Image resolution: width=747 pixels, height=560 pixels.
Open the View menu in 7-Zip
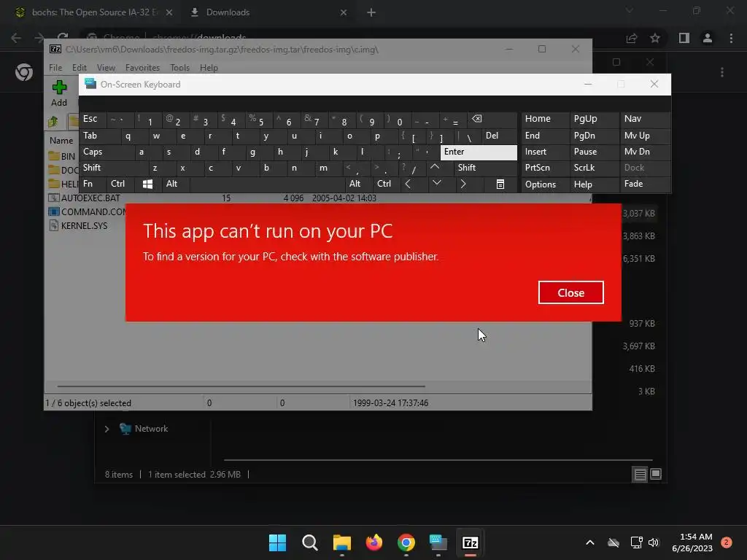point(106,68)
